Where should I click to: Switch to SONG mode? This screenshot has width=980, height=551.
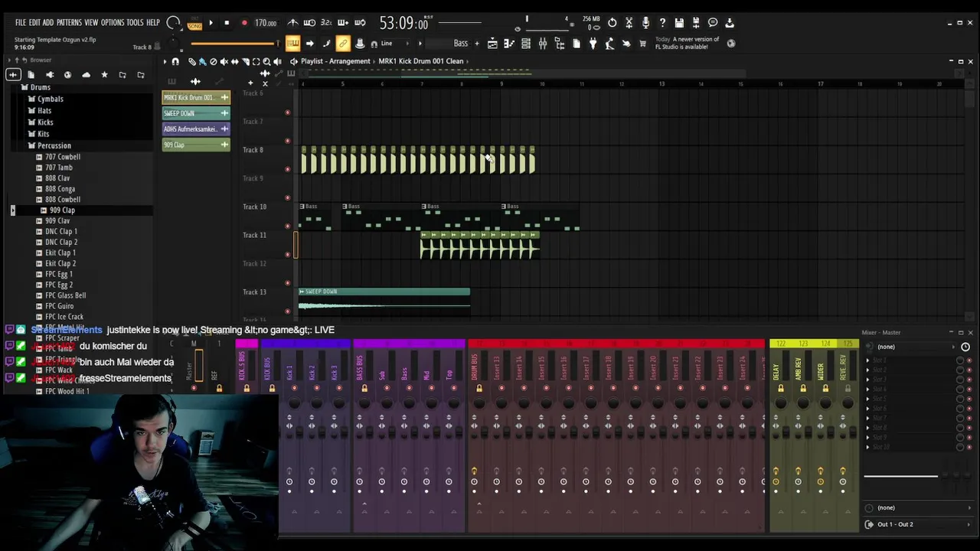[x=194, y=27]
